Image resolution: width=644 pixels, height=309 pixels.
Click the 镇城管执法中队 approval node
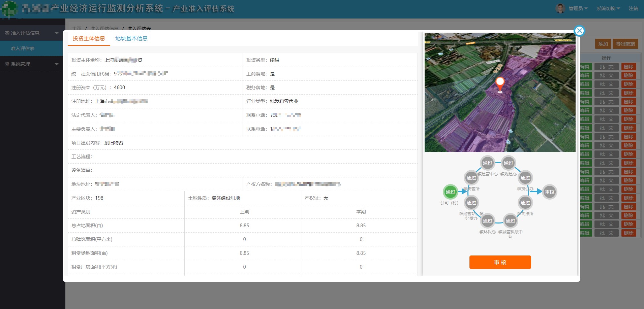point(510,221)
